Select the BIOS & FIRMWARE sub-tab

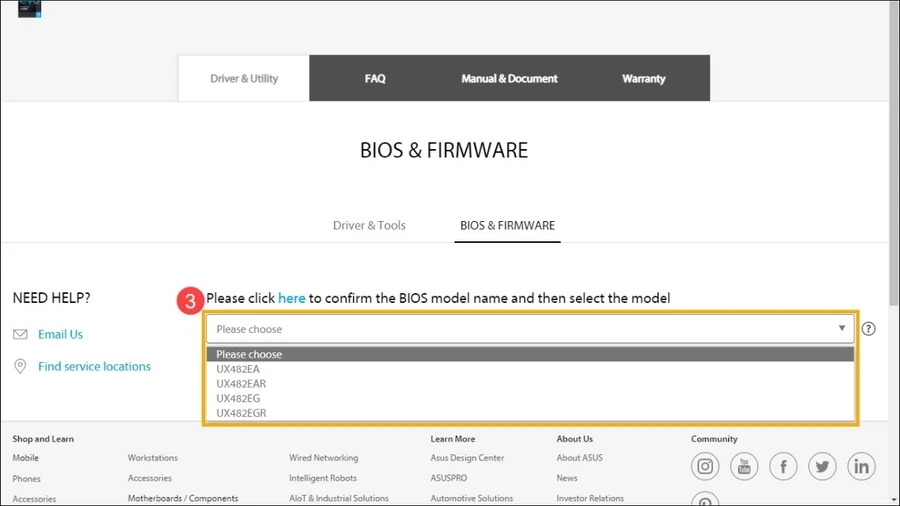(507, 225)
